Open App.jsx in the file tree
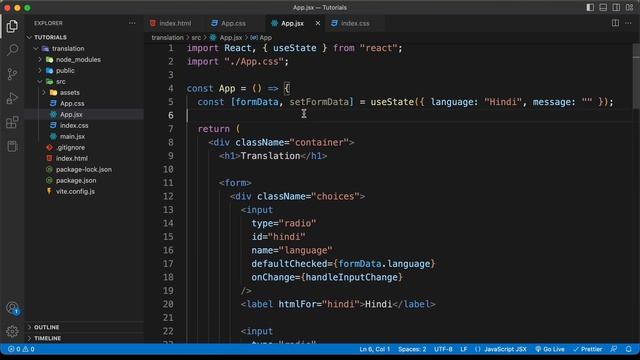Screen dimensions: 640x360 click(84, 114)
